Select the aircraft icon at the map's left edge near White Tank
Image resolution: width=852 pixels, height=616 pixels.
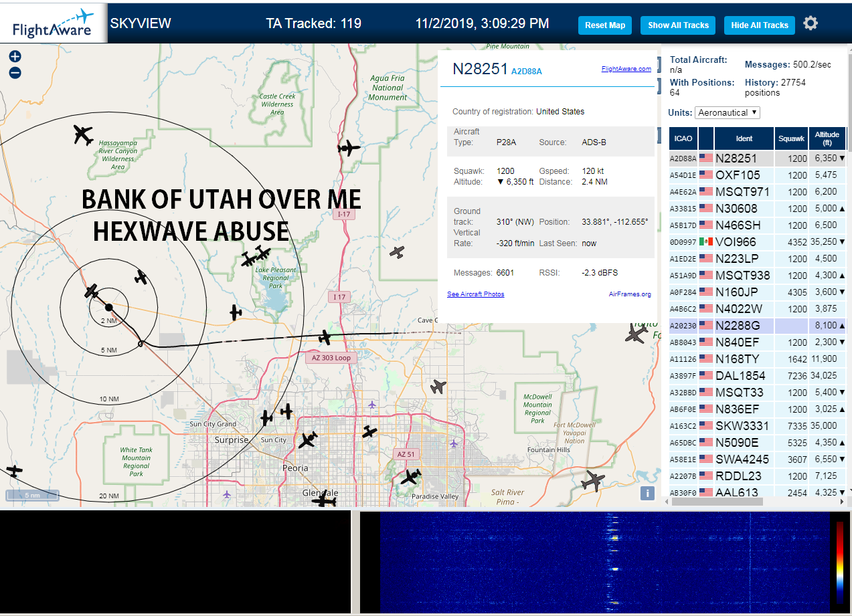13,470
